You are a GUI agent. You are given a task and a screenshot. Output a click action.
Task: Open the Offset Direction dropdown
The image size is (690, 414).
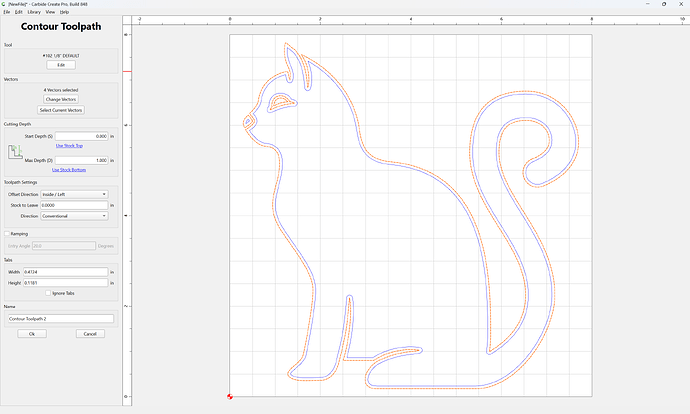[x=74, y=194]
